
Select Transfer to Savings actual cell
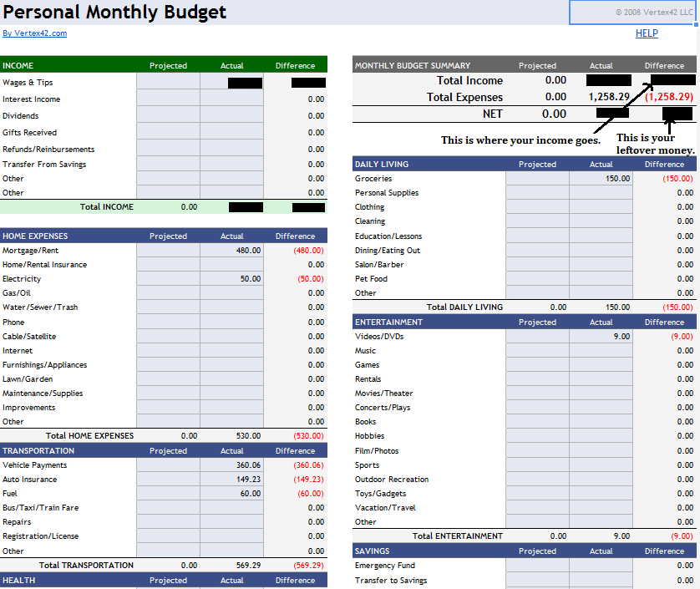point(601,581)
